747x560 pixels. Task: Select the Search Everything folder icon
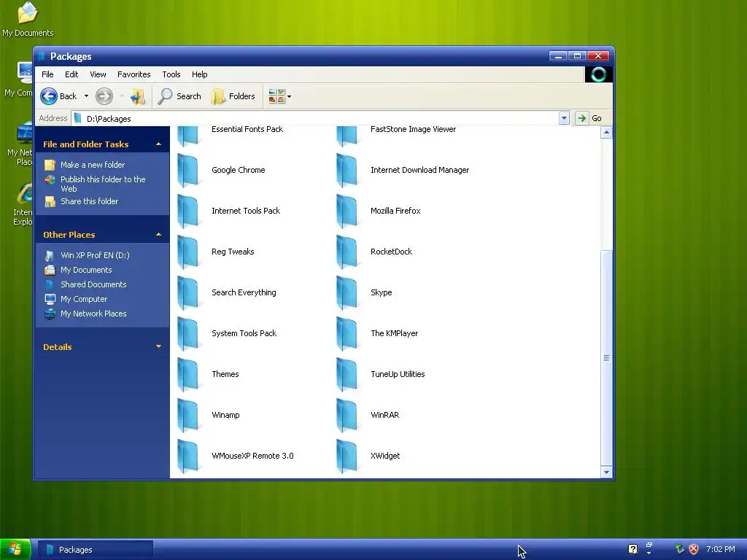(x=188, y=293)
